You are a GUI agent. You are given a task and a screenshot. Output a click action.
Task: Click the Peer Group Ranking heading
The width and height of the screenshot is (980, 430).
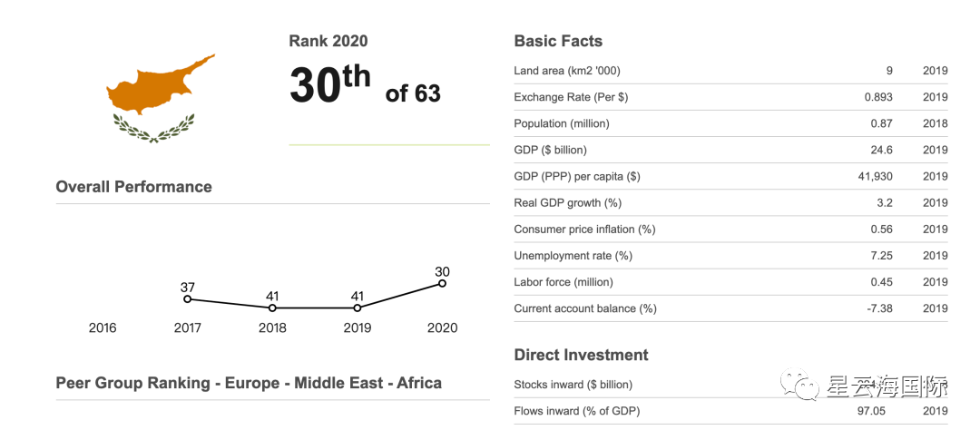249,383
